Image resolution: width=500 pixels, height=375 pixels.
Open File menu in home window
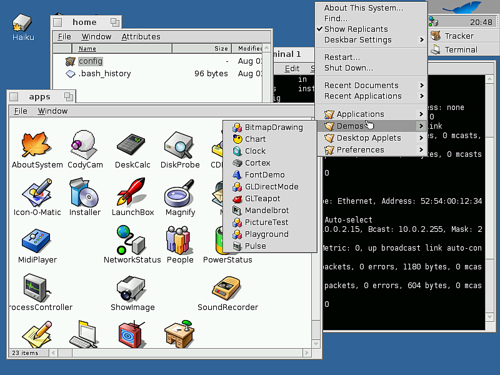pyautogui.click(x=64, y=37)
